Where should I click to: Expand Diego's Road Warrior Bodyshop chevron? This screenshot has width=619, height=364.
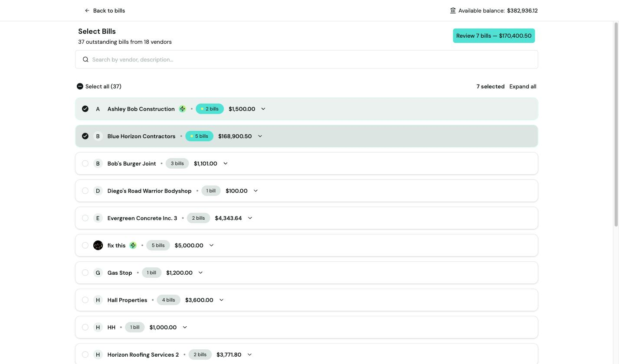[255, 191]
